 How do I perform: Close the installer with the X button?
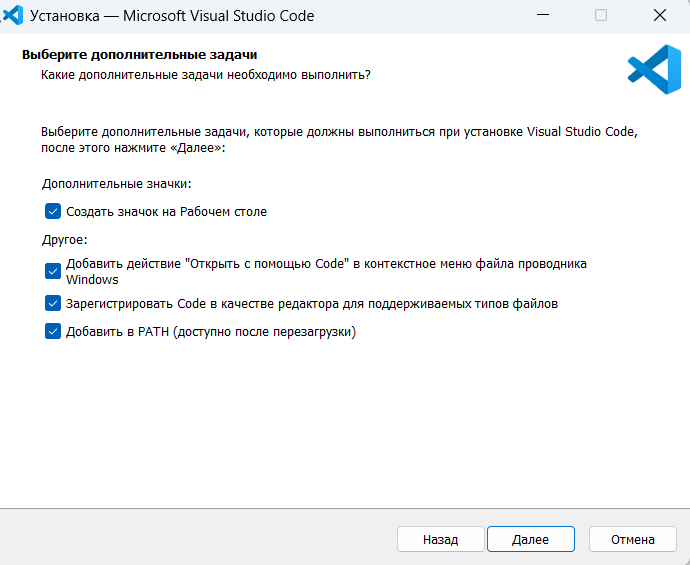(660, 15)
